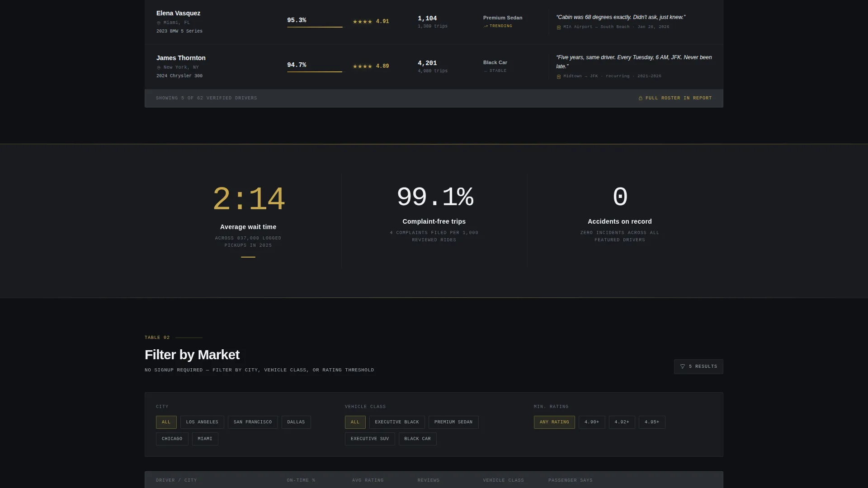The image size is (868, 488).
Task: Open James Thornton driver name
Action: pyautogui.click(x=181, y=58)
